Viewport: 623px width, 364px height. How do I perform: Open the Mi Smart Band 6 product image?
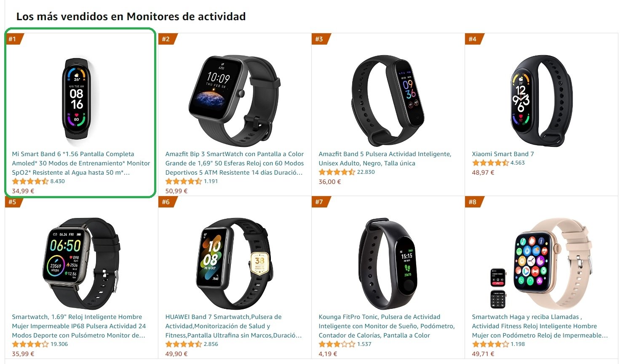[77, 98]
